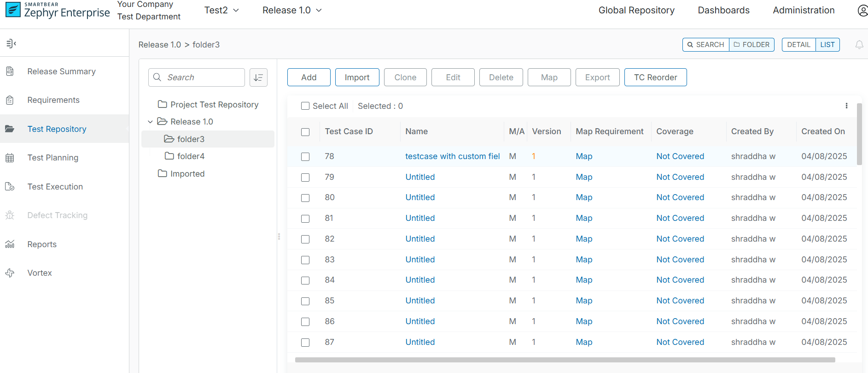Open the Test2 project dropdown

point(221,11)
